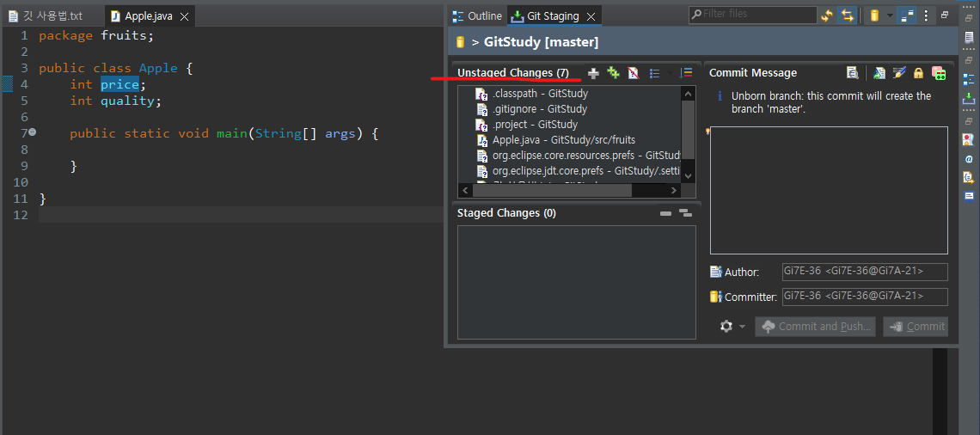Image resolution: width=980 pixels, height=435 pixels.
Task: Toggle column layout icon in Git Staging
Action: point(907,15)
